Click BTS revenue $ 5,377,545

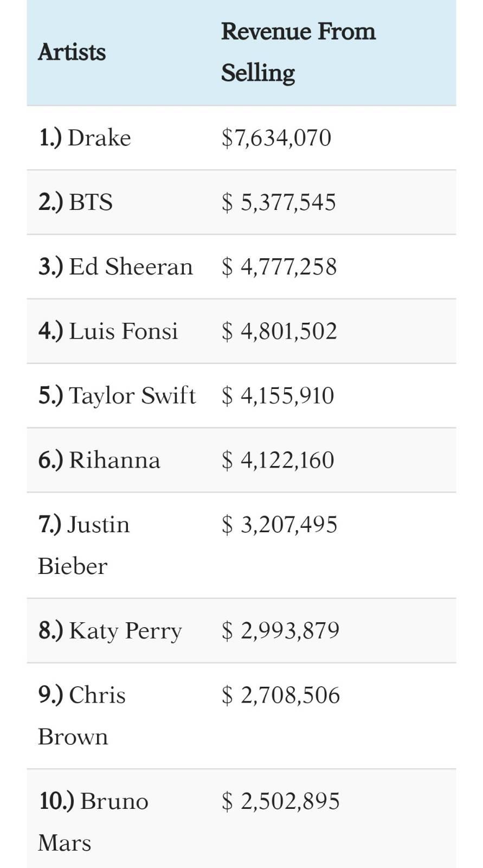279,202
